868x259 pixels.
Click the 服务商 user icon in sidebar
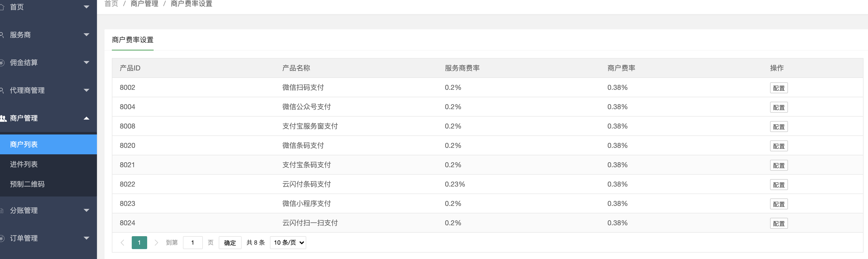(x=2, y=35)
